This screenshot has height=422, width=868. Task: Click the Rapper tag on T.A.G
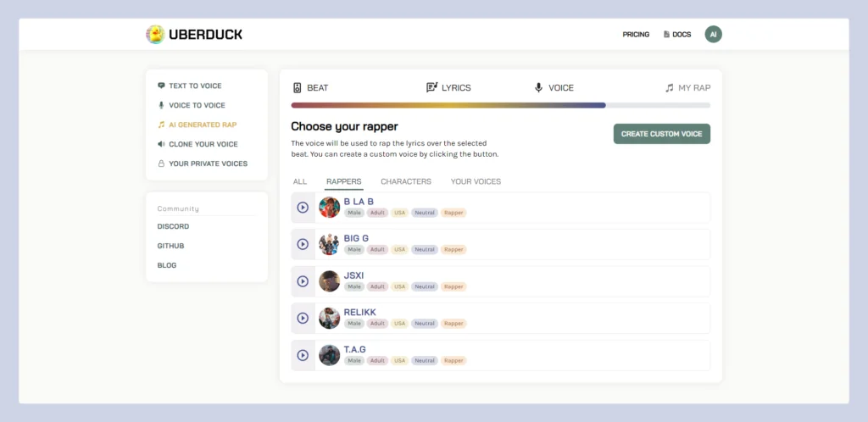pos(453,361)
